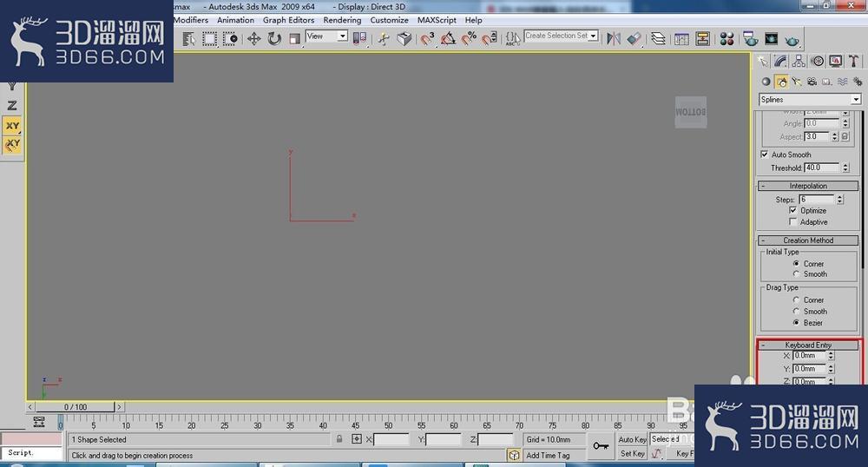Select Corner under Initial Type
868x467 pixels.
click(x=796, y=263)
